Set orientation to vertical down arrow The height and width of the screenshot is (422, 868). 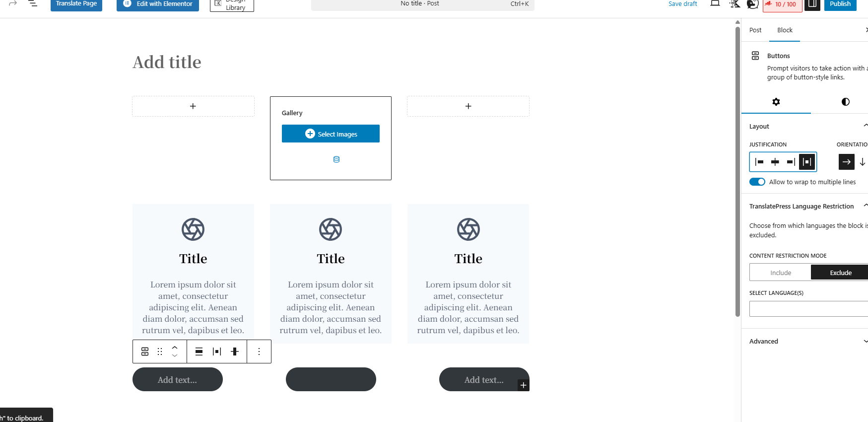[863, 162]
